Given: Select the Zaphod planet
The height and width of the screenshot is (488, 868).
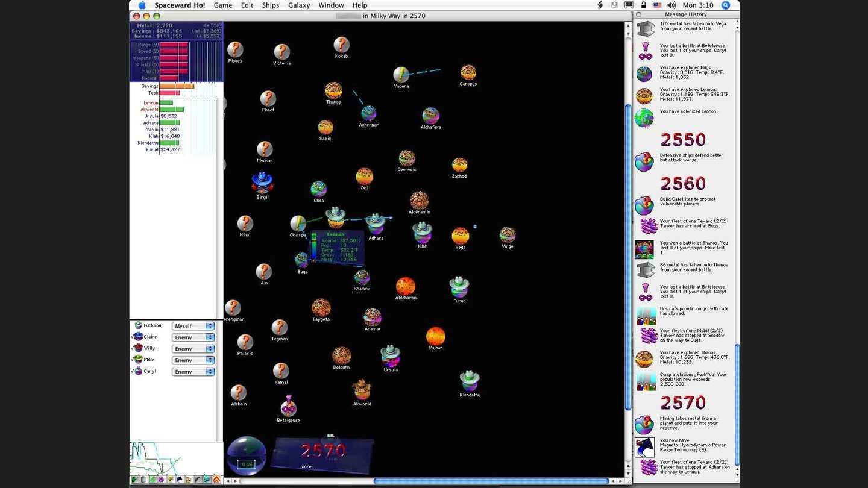Looking at the screenshot, I should pos(459,165).
